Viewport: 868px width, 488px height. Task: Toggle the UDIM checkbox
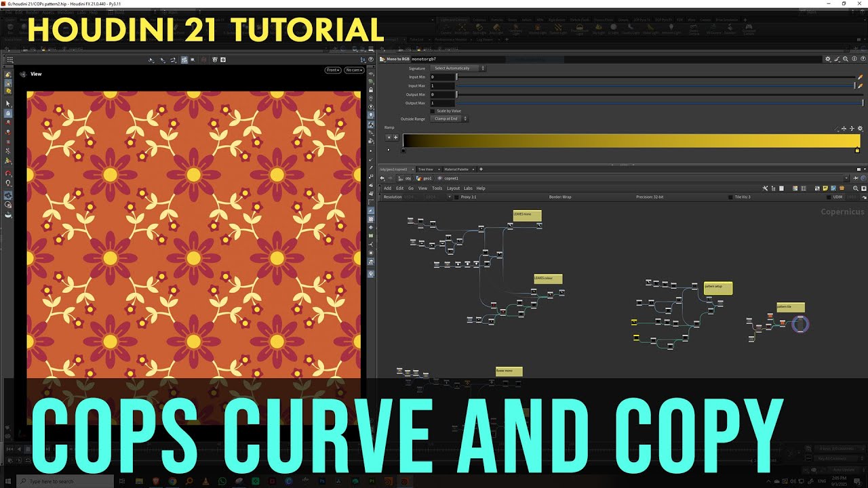pos(829,197)
